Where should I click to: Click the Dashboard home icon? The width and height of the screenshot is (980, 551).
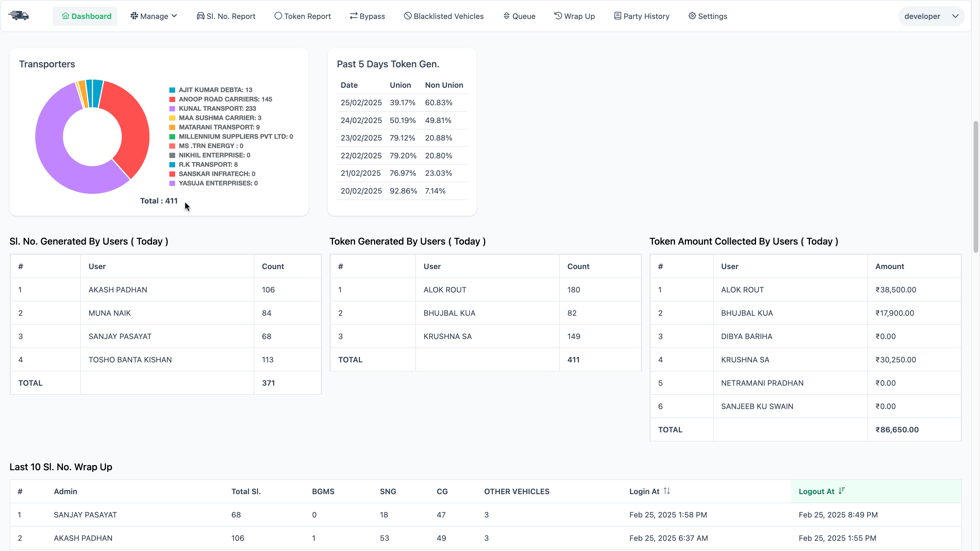click(65, 16)
